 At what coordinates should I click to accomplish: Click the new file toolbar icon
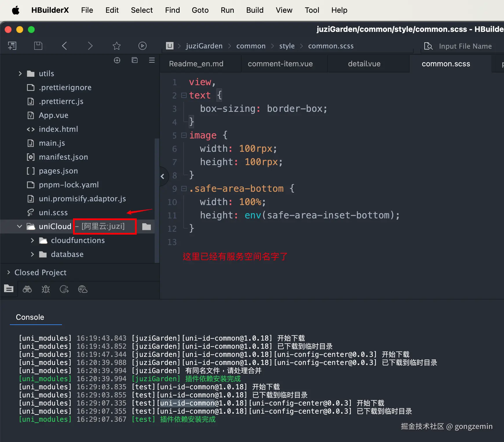click(12, 46)
